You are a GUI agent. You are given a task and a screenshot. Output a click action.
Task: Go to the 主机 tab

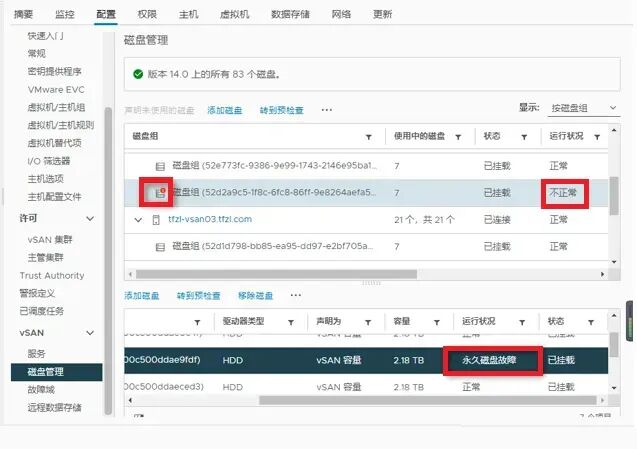pos(188,15)
